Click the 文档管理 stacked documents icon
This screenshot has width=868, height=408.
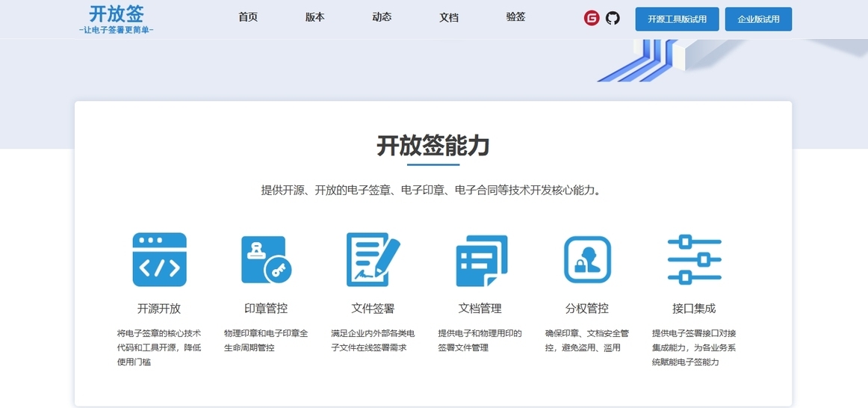(x=480, y=261)
